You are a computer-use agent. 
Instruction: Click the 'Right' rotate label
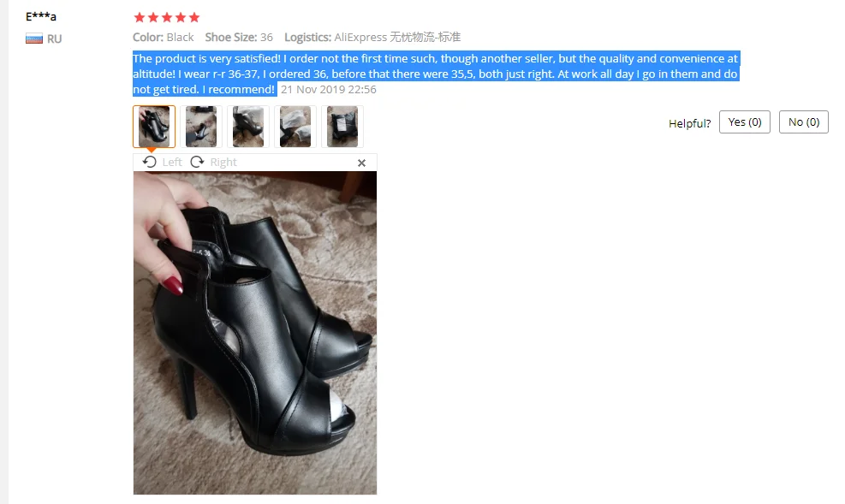[x=223, y=162]
